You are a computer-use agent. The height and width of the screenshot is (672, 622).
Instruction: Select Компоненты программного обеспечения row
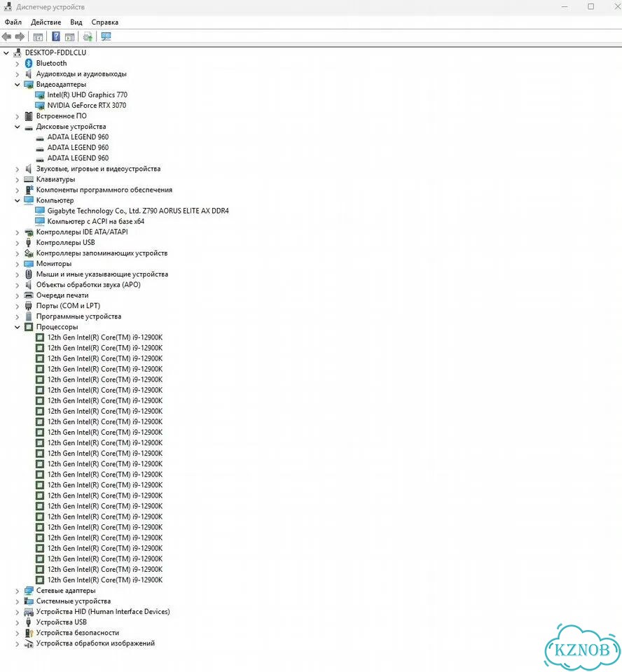tap(104, 190)
